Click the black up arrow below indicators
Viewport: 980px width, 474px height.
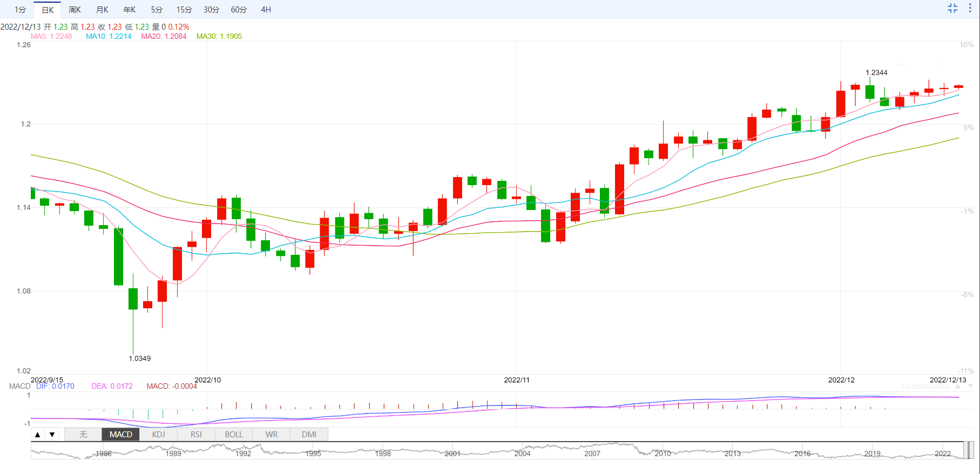pos(37,435)
